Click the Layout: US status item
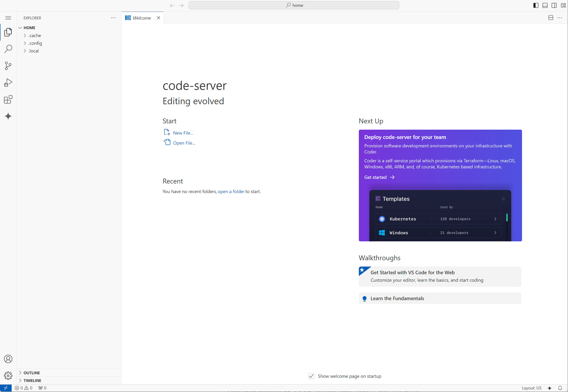 531,388
